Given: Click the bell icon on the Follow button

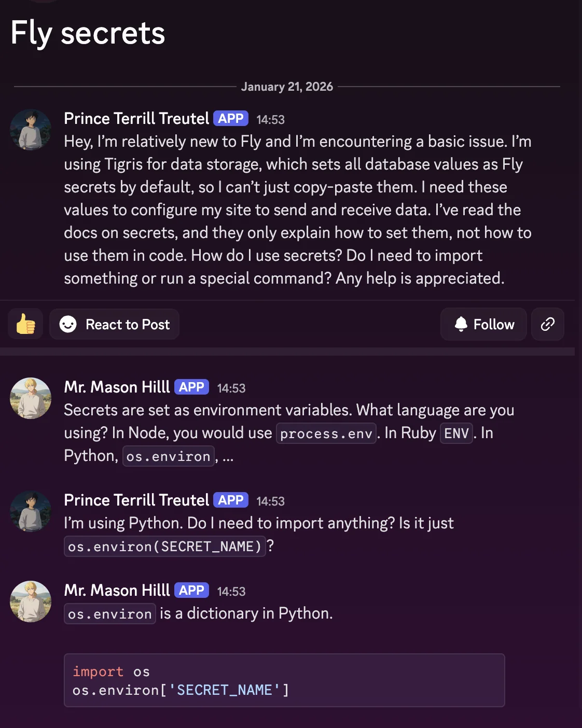Looking at the screenshot, I should tap(461, 324).
